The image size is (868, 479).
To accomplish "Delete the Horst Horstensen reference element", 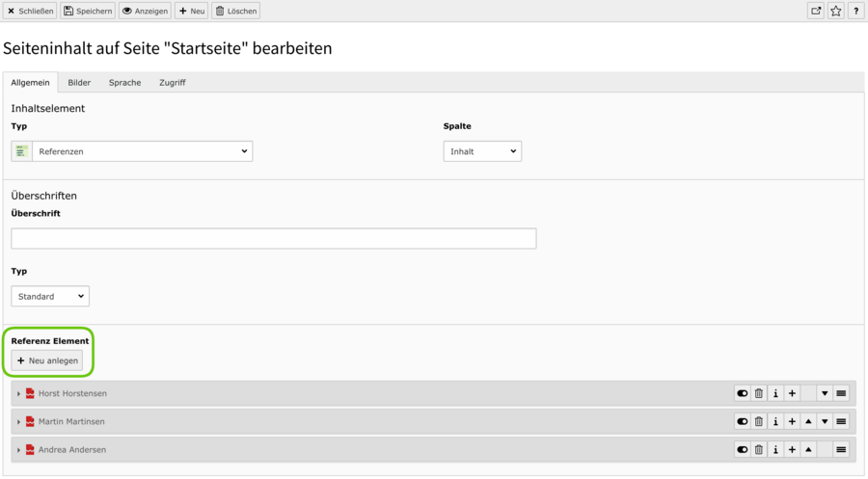I will click(759, 393).
